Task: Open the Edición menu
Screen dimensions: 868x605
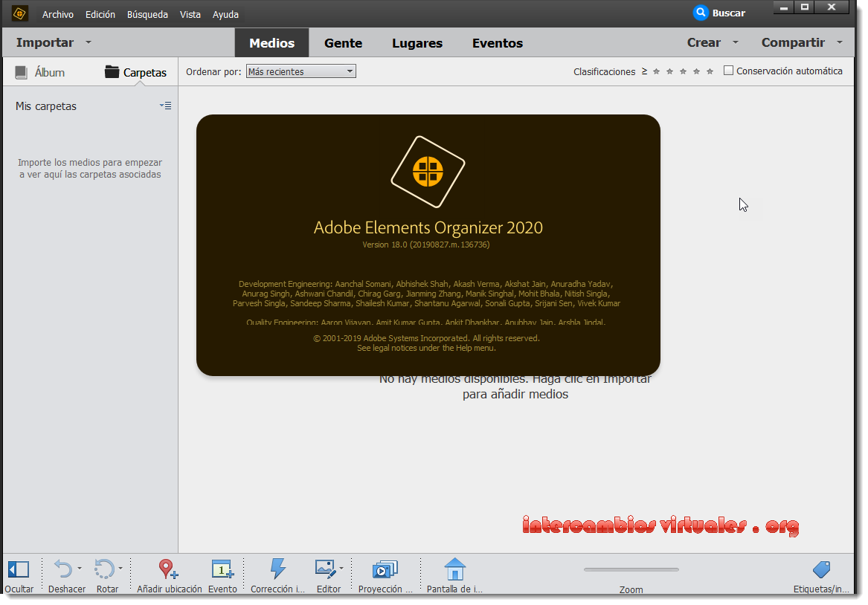Action: [x=100, y=14]
